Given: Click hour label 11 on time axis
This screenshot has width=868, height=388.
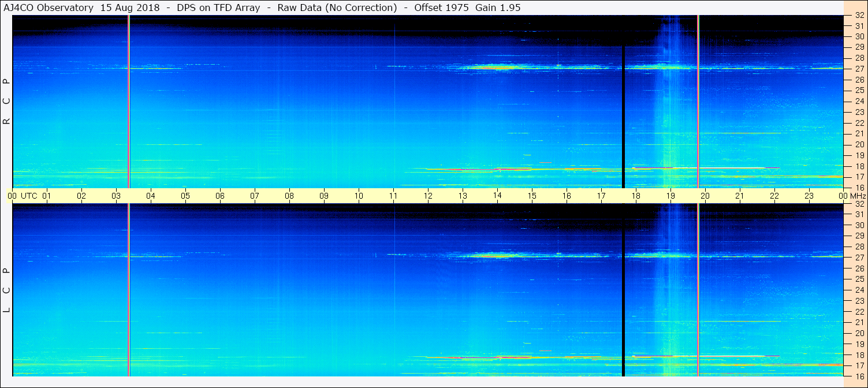Looking at the screenshot, I should pos(393,196).
